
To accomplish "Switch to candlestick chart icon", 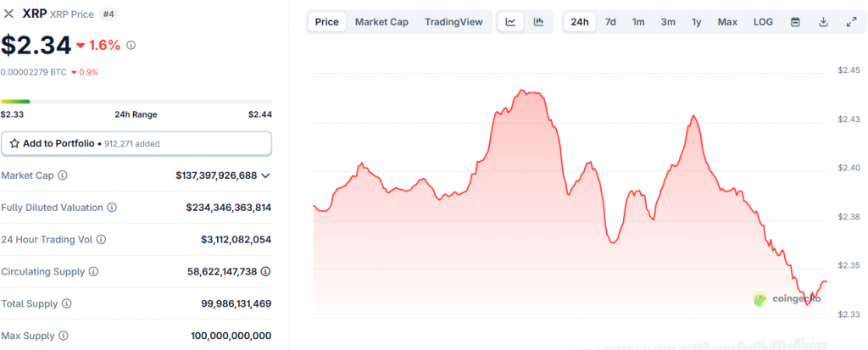I will [538, 22].
